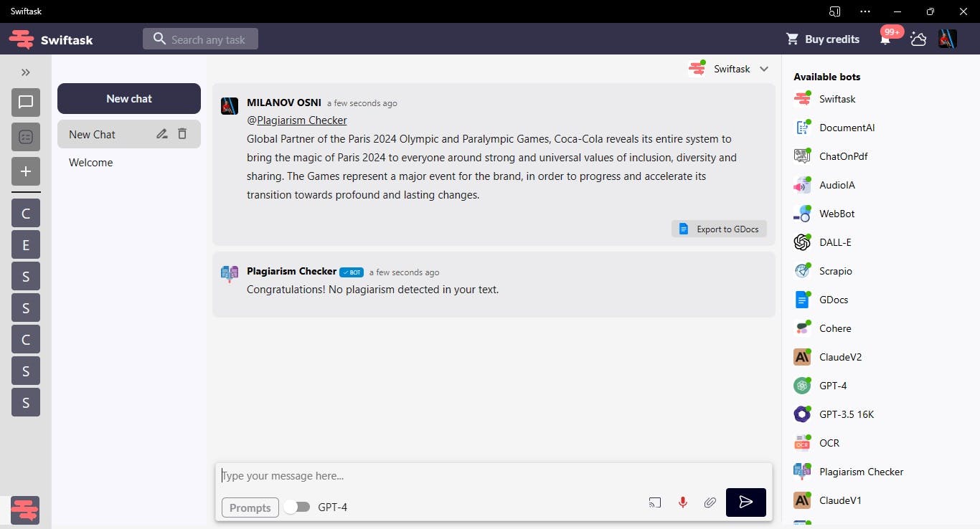Screen dimensions: 980x529
Task: Click the title bar sidebar panel icon
Action: (834, 11)
